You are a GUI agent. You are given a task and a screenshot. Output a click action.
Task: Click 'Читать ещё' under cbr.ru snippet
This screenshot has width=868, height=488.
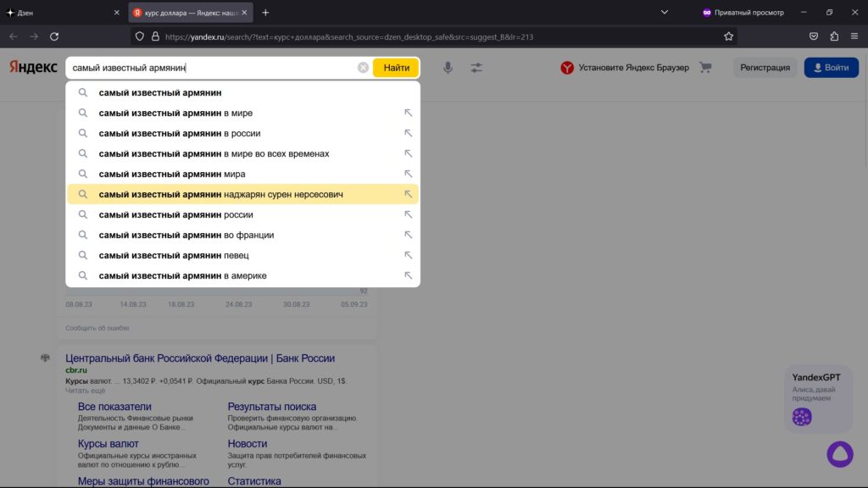pyautogui.click(x=85, y=391)
